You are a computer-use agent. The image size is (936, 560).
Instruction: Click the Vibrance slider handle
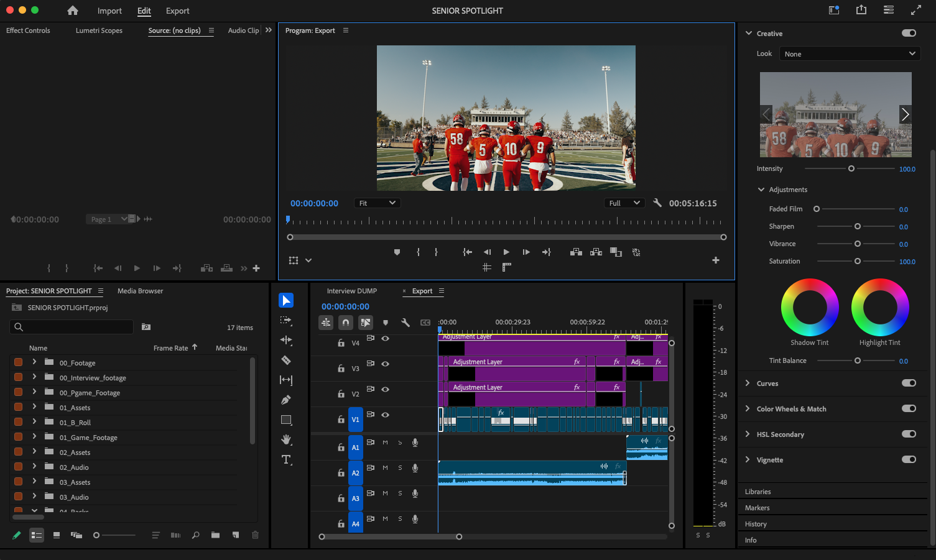[x=858, y=244]
